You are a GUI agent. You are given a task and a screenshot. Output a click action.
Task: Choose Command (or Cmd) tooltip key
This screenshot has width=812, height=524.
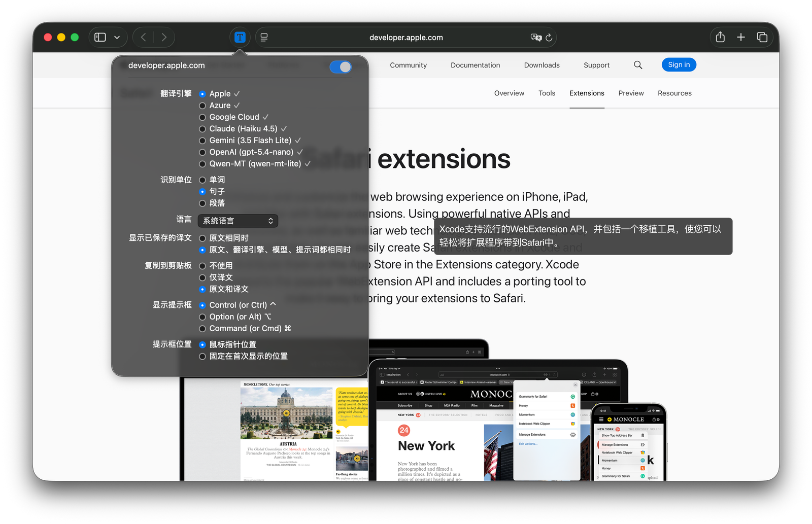tap(202, 329)
